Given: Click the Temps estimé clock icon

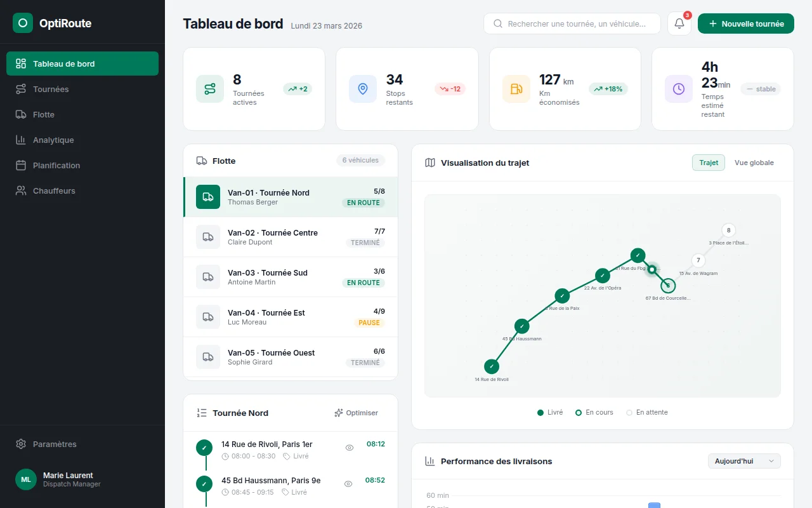Looking at the screenshot, I should pyautogui.click(x=678, y=89).
